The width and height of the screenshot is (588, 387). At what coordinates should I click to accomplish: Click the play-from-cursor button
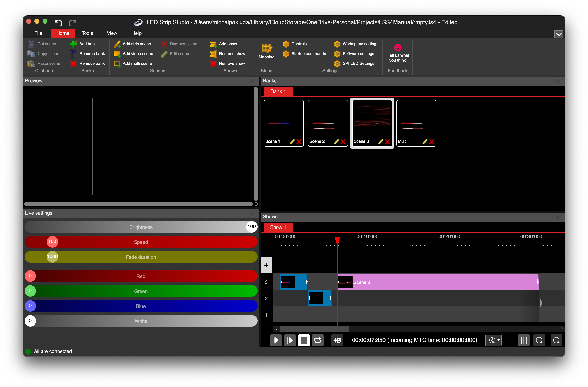(x=290, y=340)
